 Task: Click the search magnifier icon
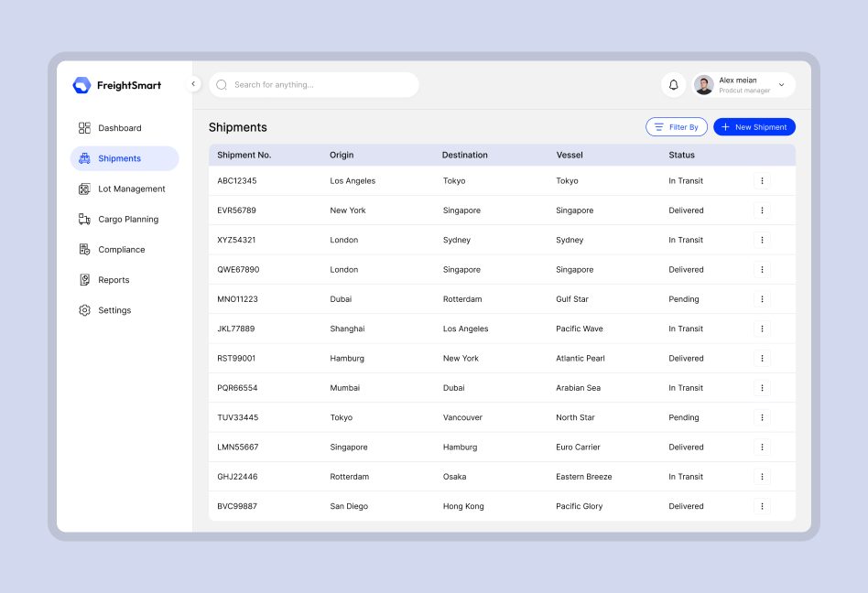point(222,85)
